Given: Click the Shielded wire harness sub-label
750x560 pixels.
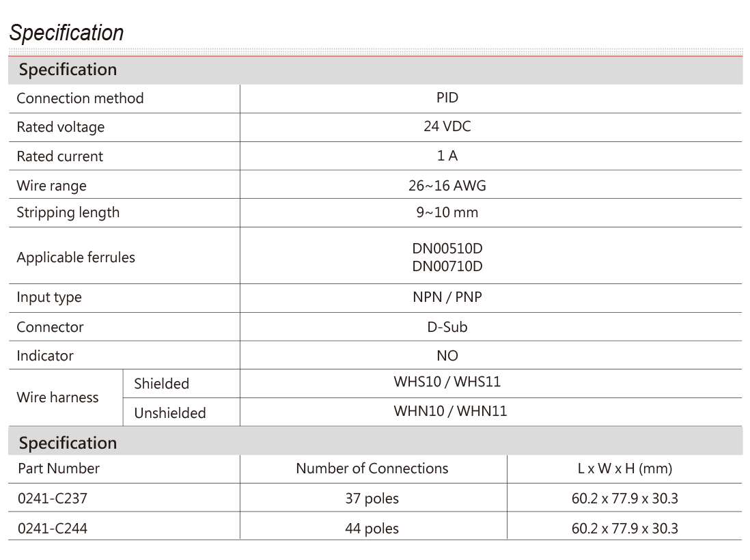Looking at the screenshot, I should 162,384.
